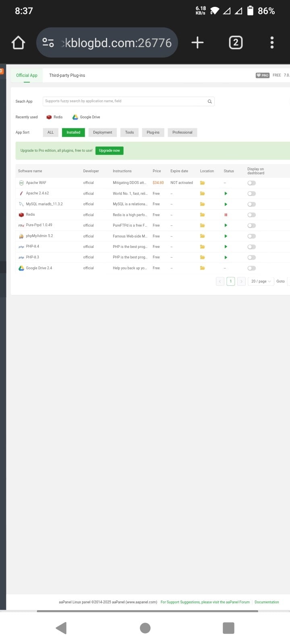Go to next page arrow in pagination
The image size is (290, 644).
(x=241, y=281)
